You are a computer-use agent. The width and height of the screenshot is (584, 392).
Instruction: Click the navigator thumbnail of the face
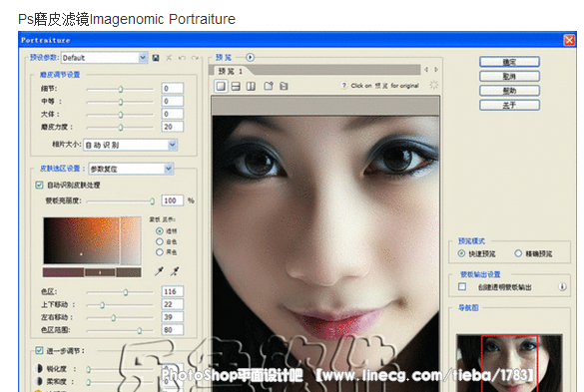[509, 363]
